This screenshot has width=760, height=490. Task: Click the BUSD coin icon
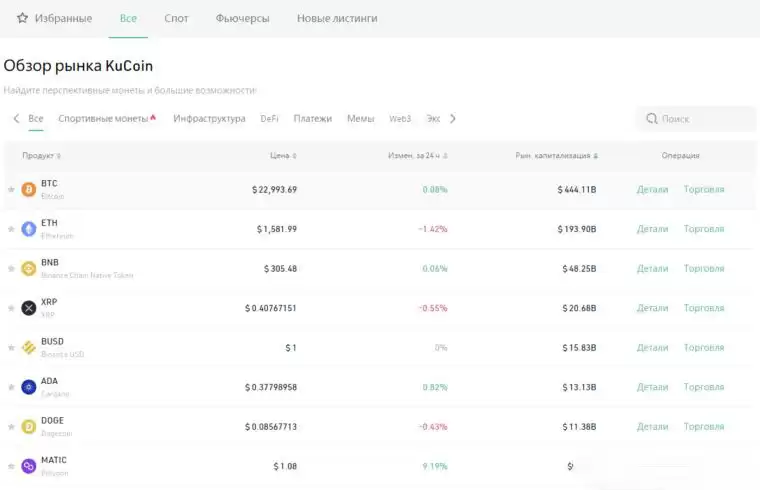click(x=28, y=347)
